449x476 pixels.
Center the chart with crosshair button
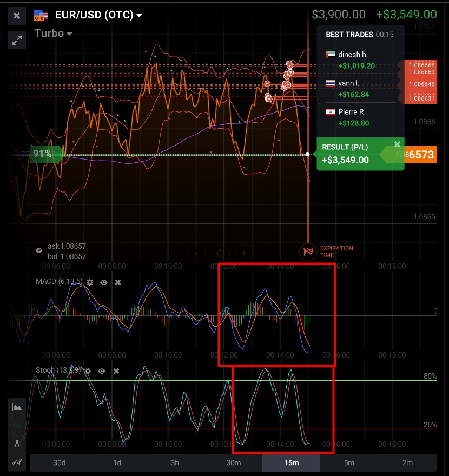(x=220, y=253)
